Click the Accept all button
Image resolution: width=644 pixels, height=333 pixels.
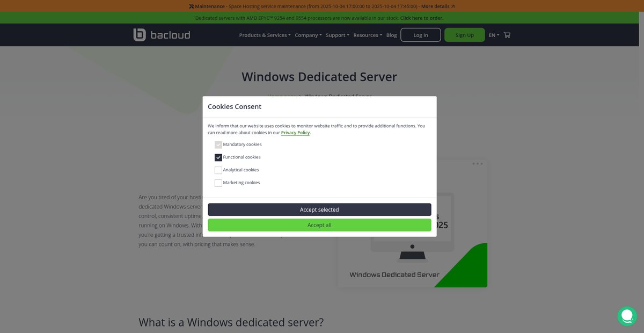(x=319, y=225)
